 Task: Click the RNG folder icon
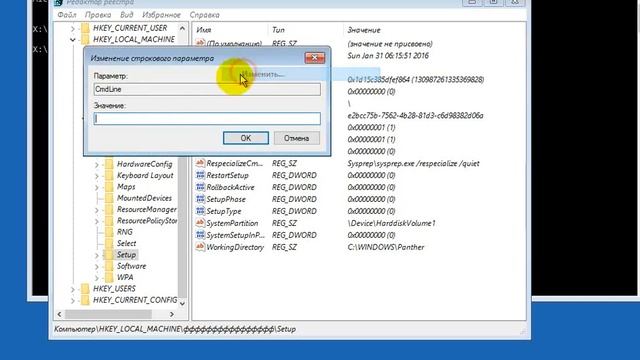click(x=109, y=232)
